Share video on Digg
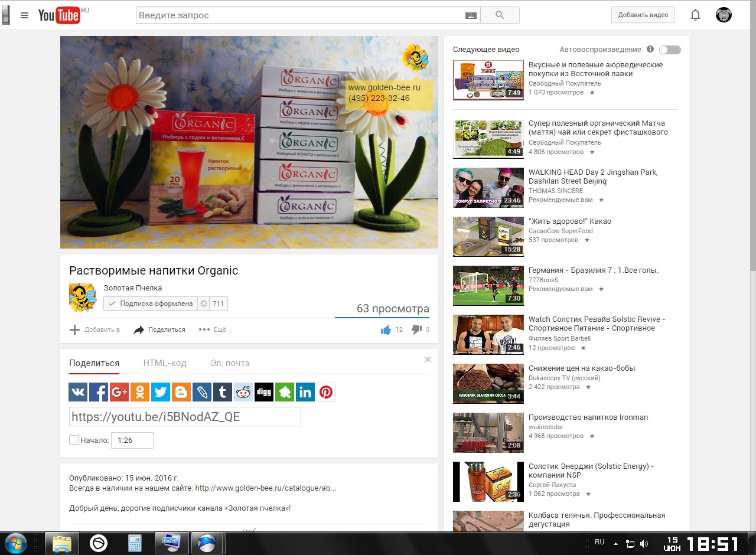 click(x=264, y=392)
